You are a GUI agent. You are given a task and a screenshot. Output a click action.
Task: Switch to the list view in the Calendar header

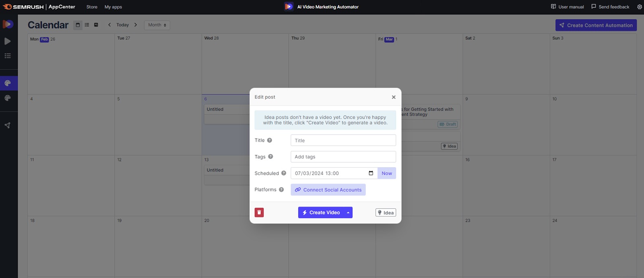(87, 25)
